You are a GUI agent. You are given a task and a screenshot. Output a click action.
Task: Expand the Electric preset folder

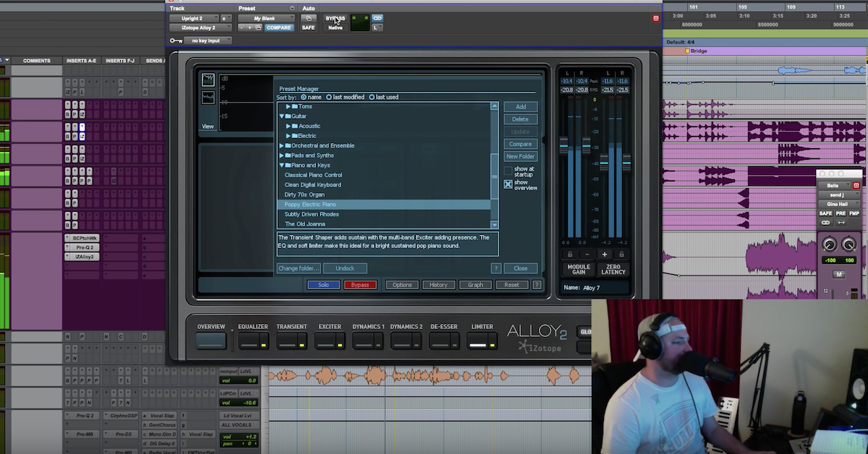pyautogui.click(x=288, y=136)
